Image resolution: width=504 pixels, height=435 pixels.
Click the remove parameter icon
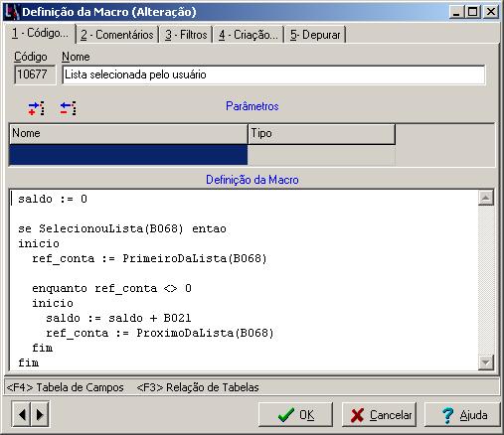(68, 108)
